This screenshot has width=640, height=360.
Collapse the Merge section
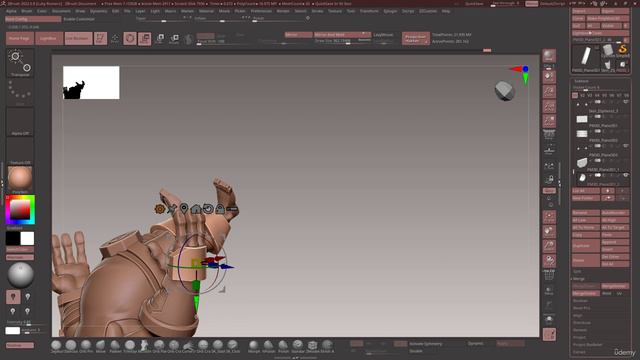[578, 279]
